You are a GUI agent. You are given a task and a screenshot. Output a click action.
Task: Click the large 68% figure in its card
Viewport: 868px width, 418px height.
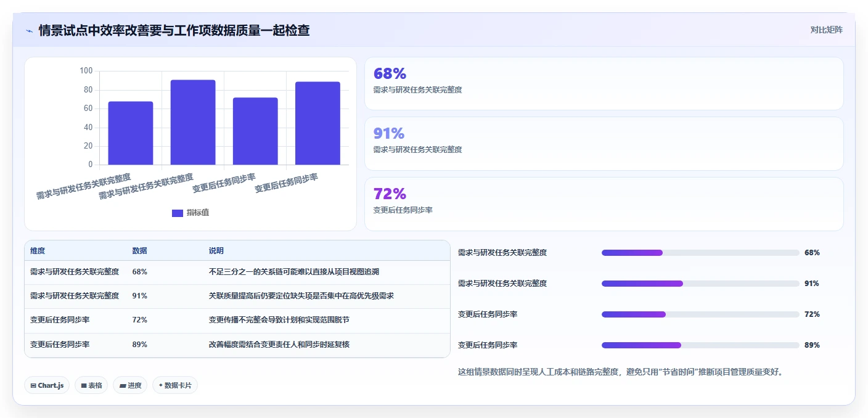(x=390, y=73)
